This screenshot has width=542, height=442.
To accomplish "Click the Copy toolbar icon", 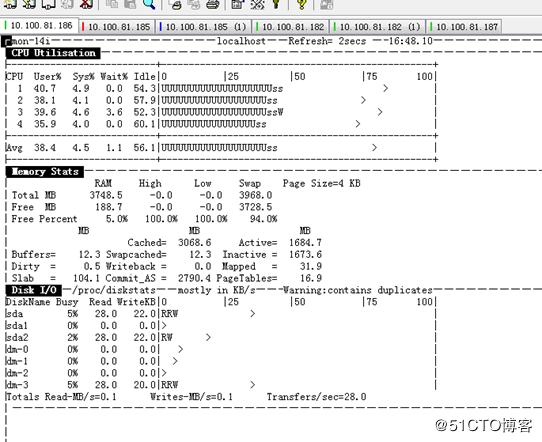I will (x=111, y=3).
